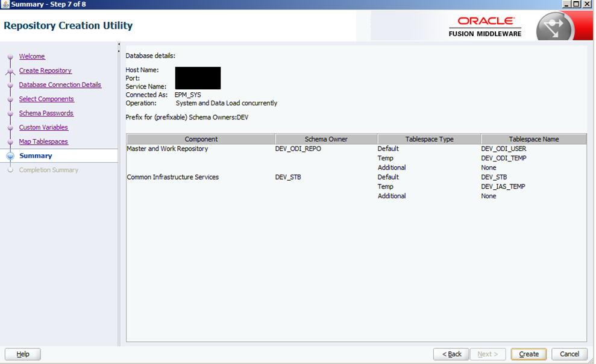The height and width of the screenshot is (364, 596).
Task: Sort by the Component column header
Action: (201, 139)
